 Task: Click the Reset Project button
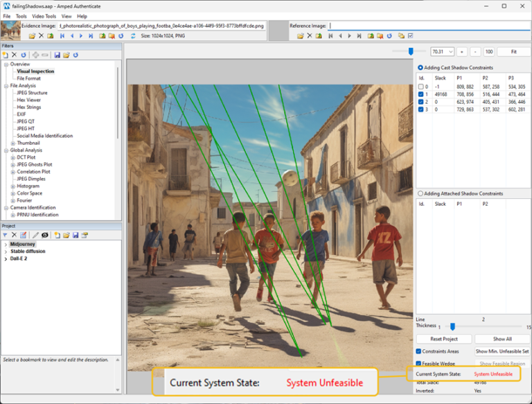[x=444, y=339]
